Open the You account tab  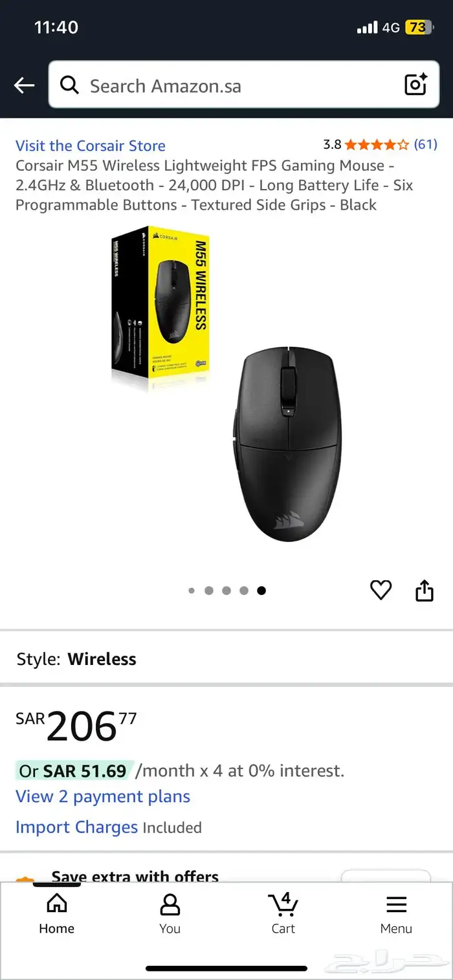pyautogui.click(x=170, y=913)
